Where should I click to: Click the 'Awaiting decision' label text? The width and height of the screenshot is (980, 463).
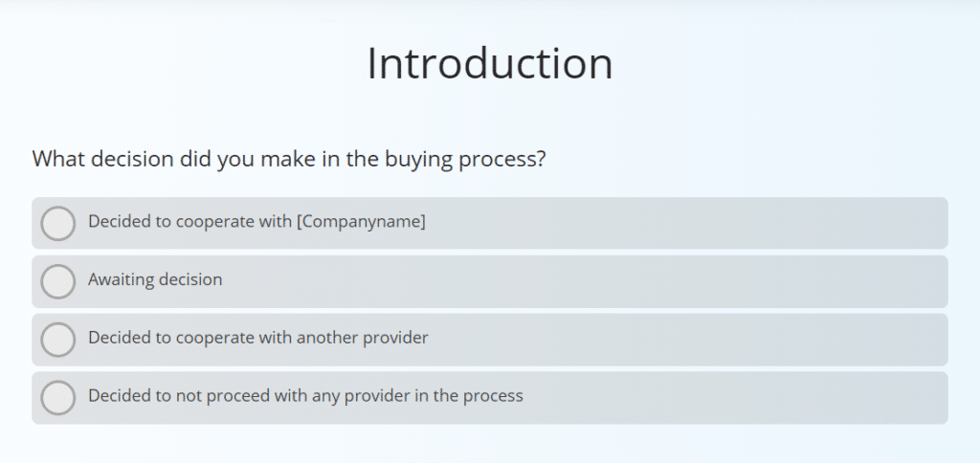pyautogui.click(x=155, y=280)
